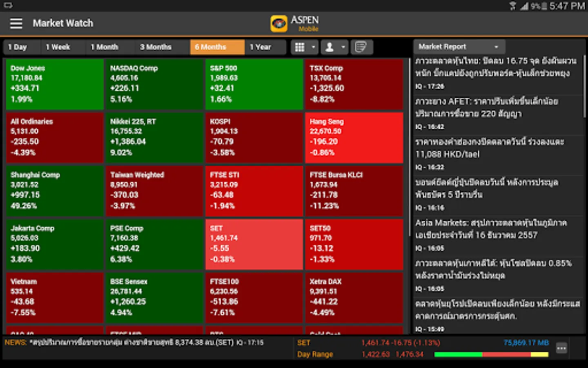This screenshot has width=588, height=368.
Task: Open the news item stamped IQ - 16:16
Action: 498,195
